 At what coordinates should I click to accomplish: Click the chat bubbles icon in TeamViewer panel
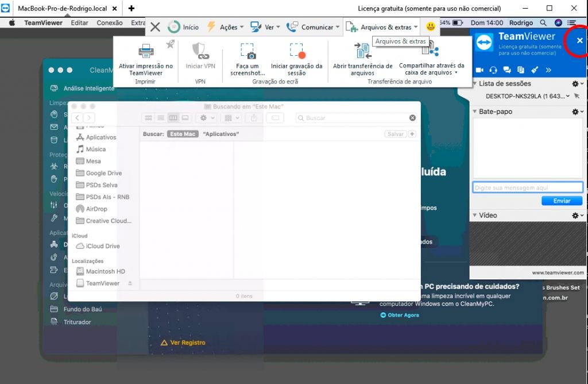pos(507,70)
